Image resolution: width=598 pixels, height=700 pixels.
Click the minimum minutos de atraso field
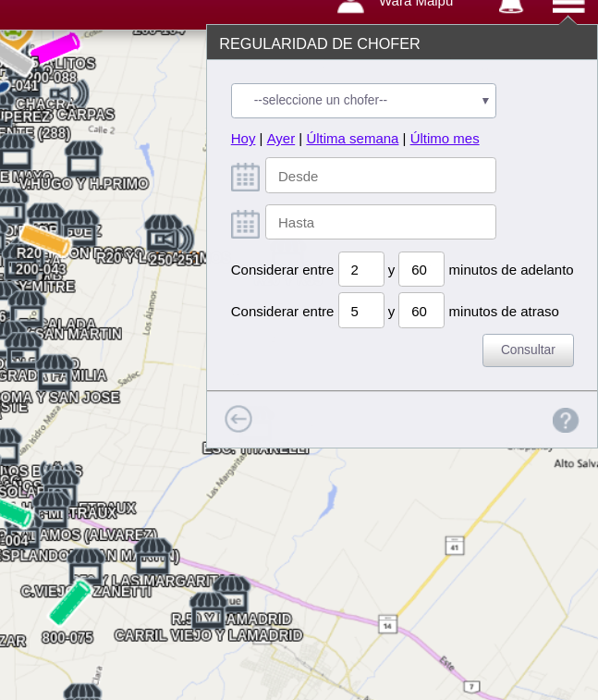361,311
